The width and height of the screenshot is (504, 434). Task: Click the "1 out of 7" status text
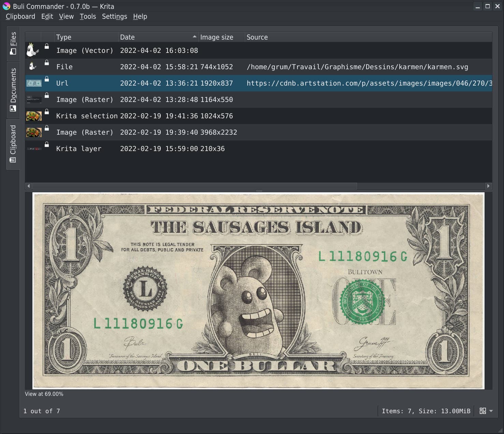[42, 411]
